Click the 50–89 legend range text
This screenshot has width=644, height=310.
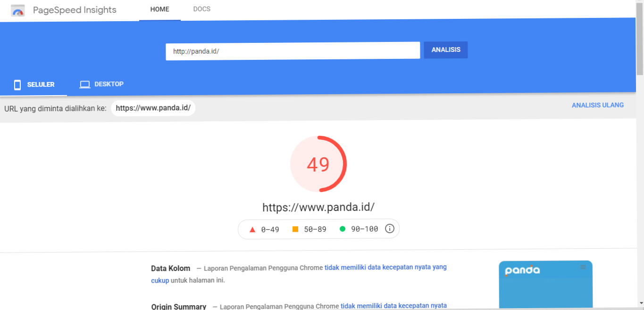pos(315,229)
